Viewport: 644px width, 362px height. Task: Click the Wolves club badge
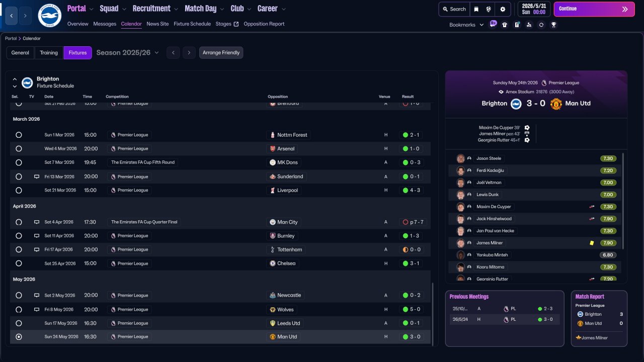[x=273, y=309]
